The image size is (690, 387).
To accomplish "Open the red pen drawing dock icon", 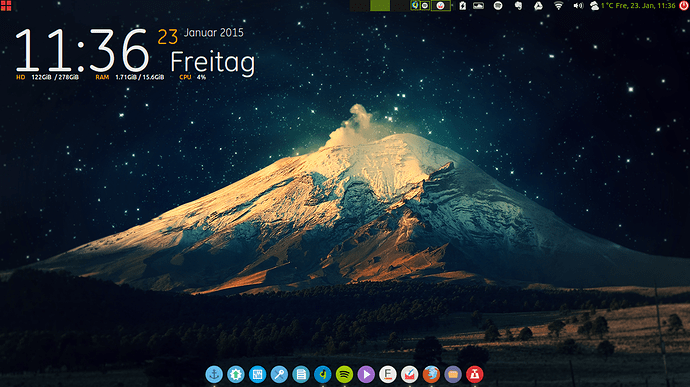I will coord(409,374).
